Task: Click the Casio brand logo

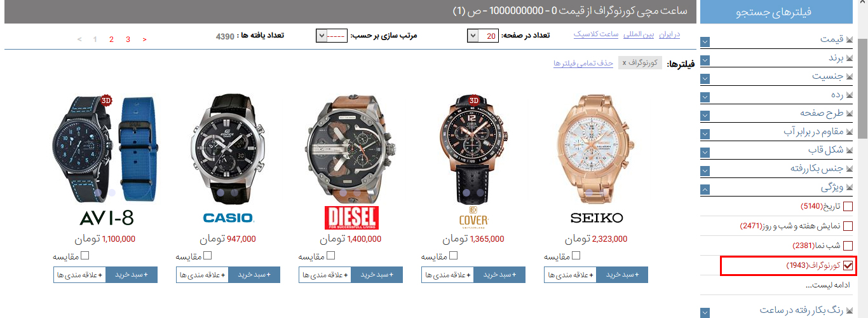Action: 228,218
